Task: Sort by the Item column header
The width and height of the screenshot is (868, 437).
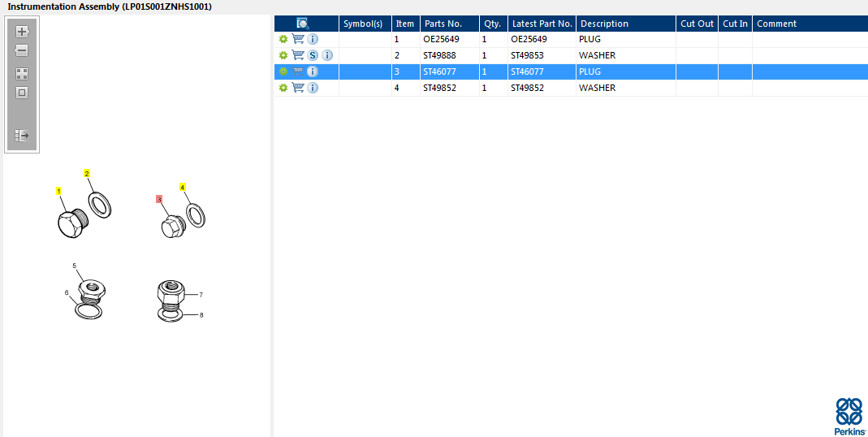Action: click(x=406, y=24)
